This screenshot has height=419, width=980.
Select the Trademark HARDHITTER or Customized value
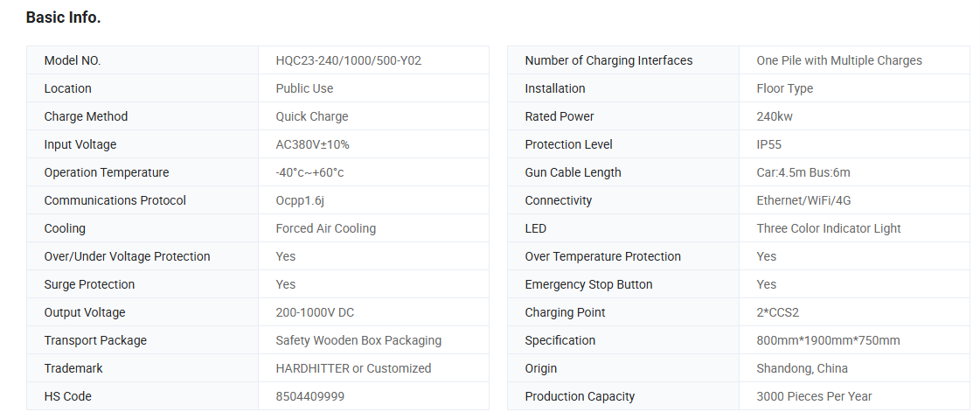point(353,368)
